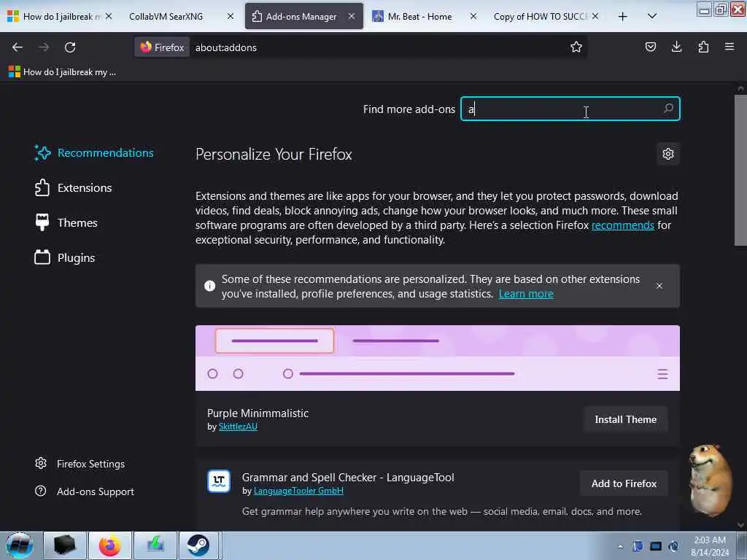Focus the Find more add-ons field

570,109
